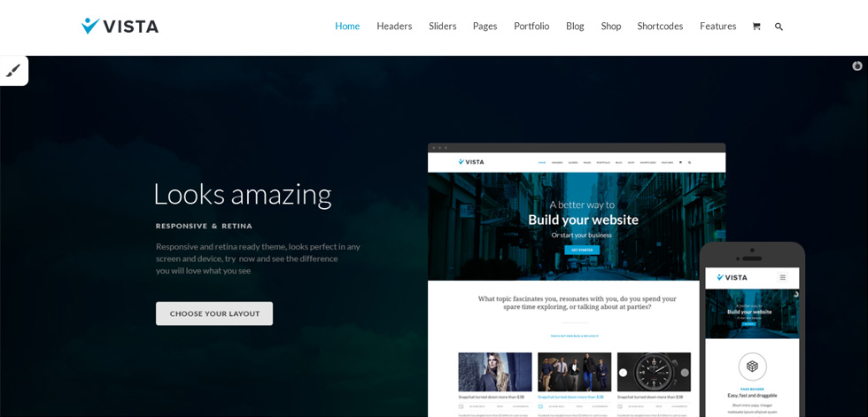The height and width of the screenshot is (417, 868).
Task: Open the Sliders menu
Action: pyautogui.click(x=442, y=26)
